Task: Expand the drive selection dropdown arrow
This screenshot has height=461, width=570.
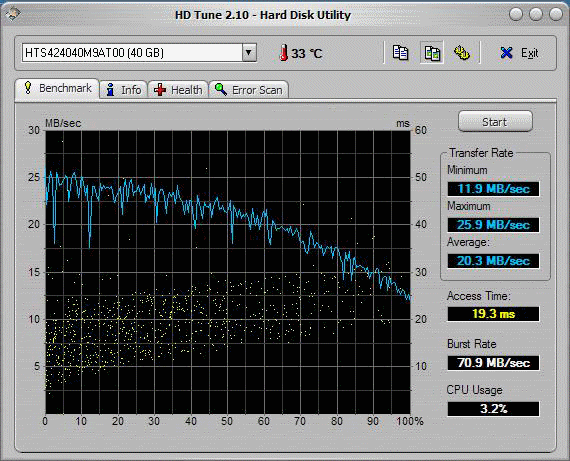Action: [249, 53]
